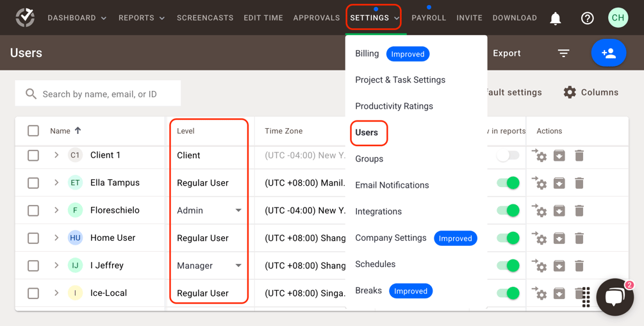Image resolution: width=644 pixels, height=326 pixels.
Task: Check the box for Client 1
Action: point(33,156)
